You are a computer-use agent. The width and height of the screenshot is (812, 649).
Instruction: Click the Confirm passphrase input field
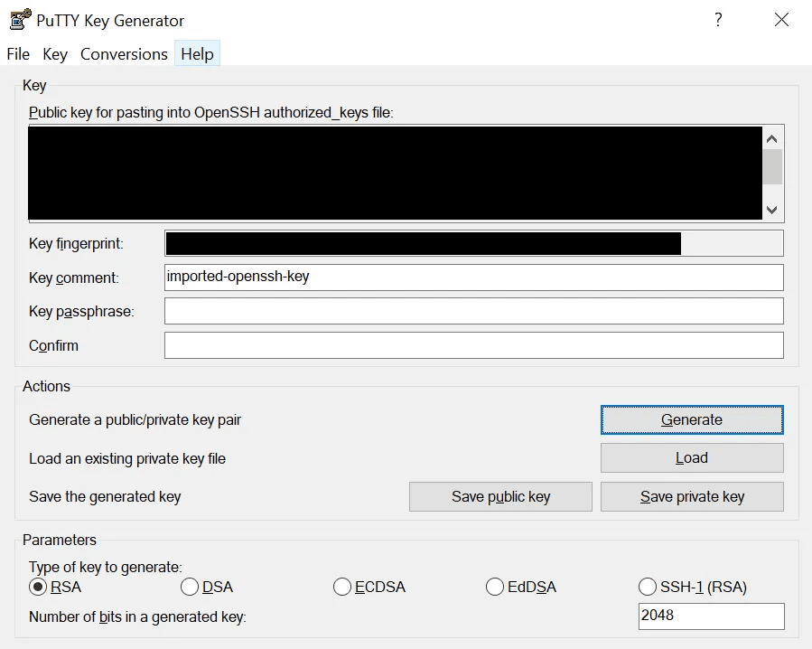pyautogui.click(x=474, y=345)
